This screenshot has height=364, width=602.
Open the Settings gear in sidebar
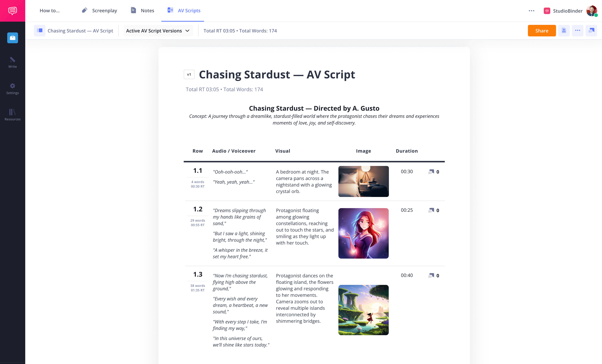(12, 89)
